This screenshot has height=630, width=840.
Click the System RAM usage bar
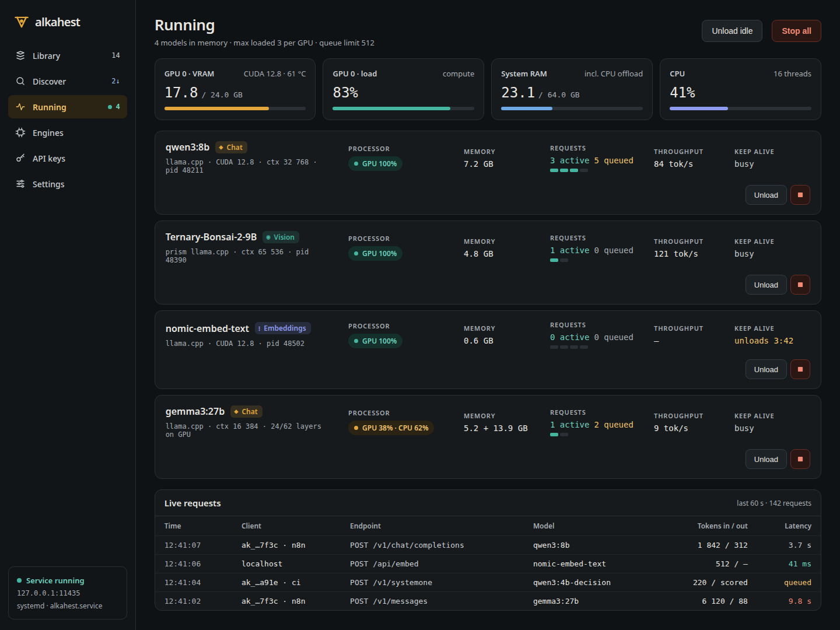coord(572,108)
